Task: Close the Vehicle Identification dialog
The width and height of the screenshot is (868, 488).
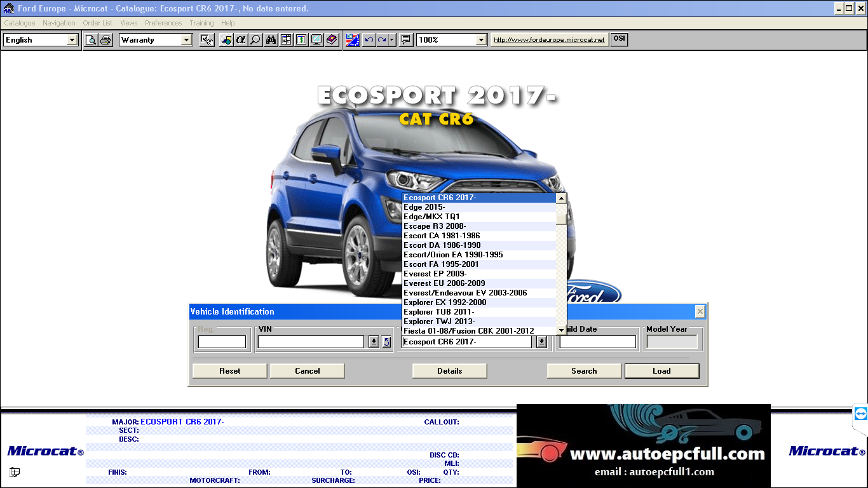Action: coord(700,311)
